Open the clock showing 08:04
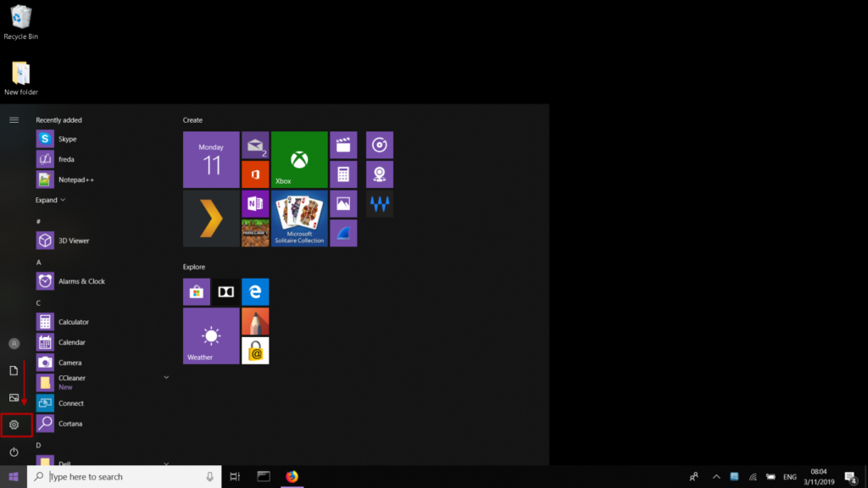Image resolution: width=868 pixels, height=488 pixels. pos(819,476)
